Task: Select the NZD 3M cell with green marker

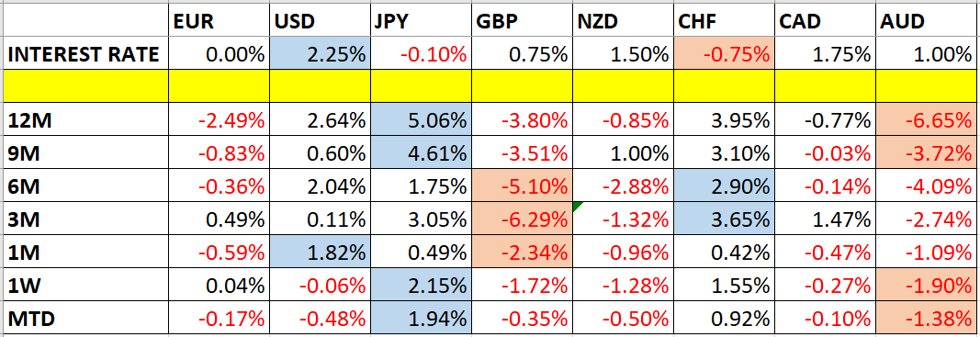Action: (x=623, y=219)
